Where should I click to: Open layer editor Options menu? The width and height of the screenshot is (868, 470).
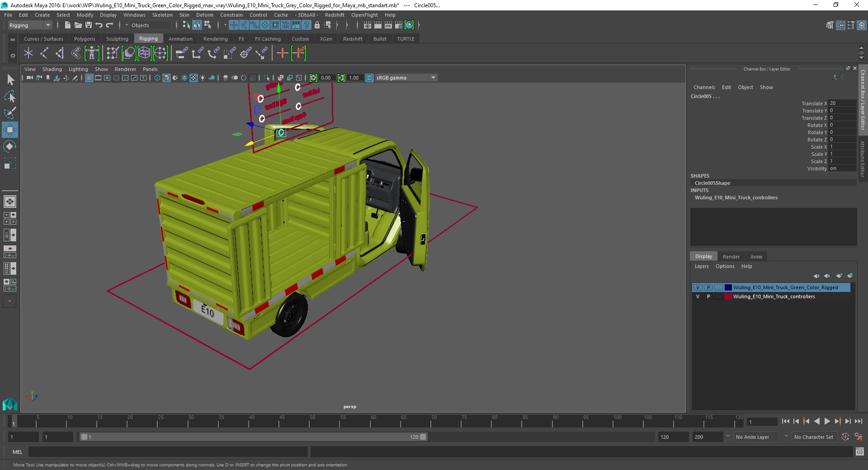[725, 266]
